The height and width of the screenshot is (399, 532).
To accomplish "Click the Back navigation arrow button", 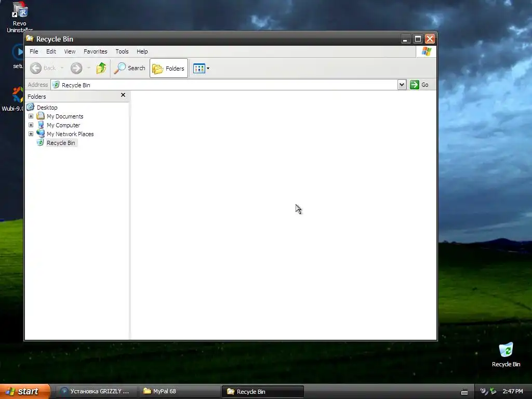I will (43, 68).
